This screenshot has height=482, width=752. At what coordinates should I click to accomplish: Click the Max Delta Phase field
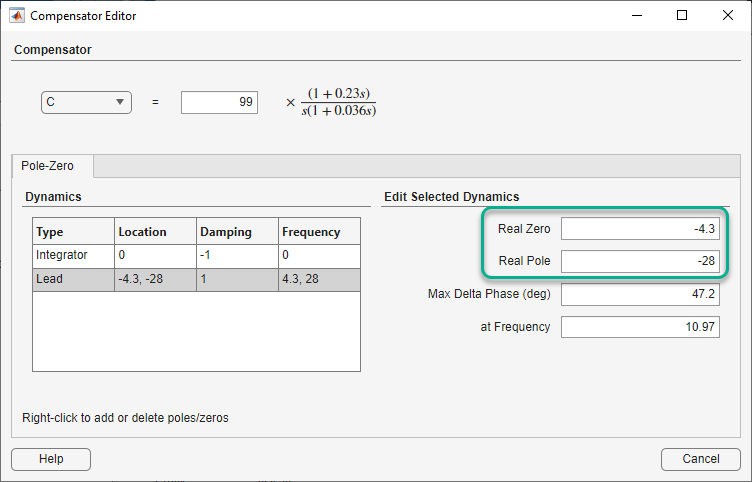click(x=640, y=294)
